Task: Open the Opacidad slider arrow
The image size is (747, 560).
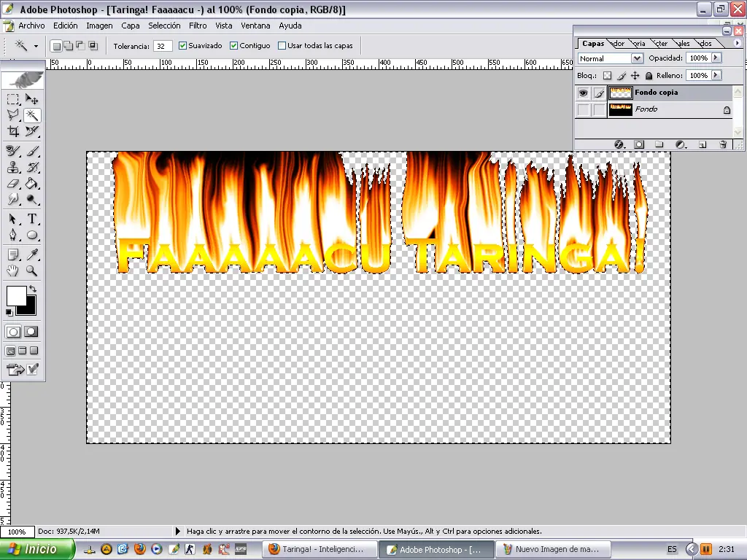Action: point(716,58)
